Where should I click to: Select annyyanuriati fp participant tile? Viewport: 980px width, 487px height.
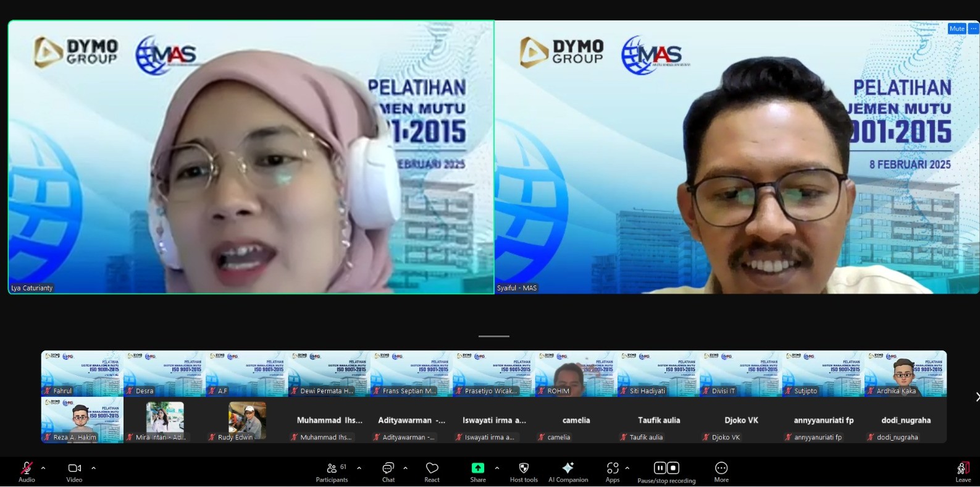coord(823,420)
